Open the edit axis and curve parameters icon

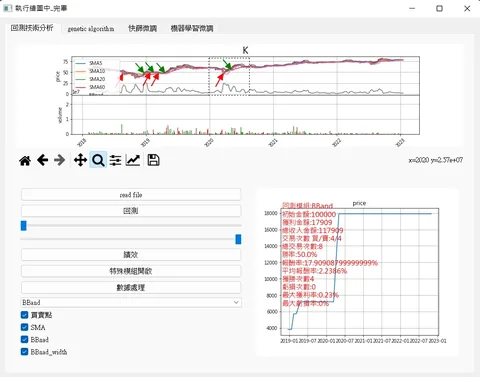pyautogui.click(x=133, y=160)
